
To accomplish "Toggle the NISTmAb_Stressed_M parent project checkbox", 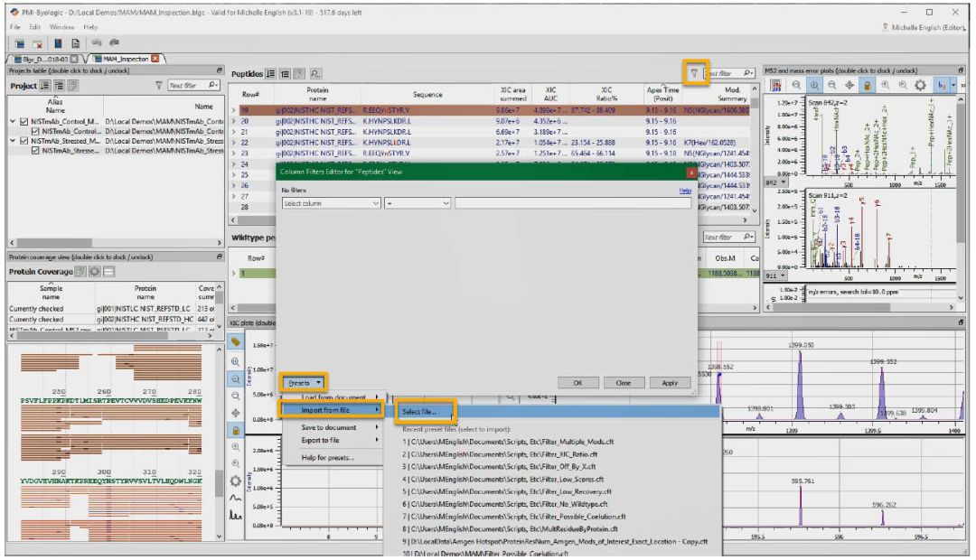I will pos(23,141).
